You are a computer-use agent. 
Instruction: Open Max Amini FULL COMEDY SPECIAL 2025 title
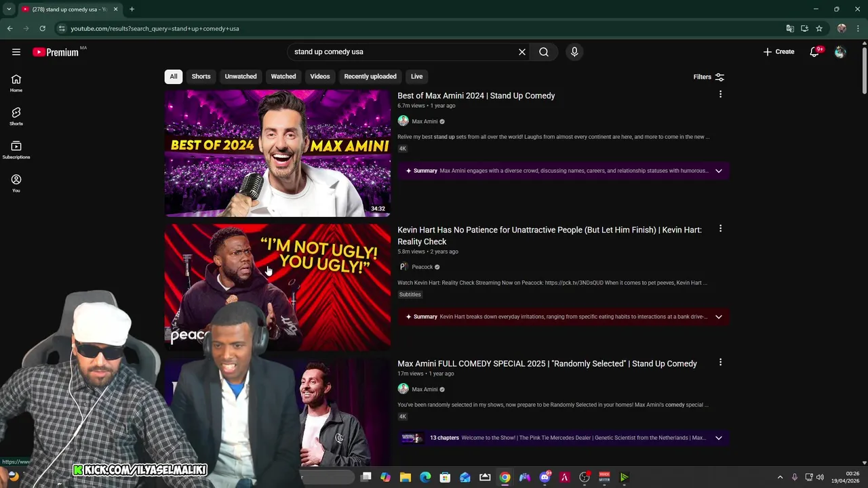pos(547,363)
